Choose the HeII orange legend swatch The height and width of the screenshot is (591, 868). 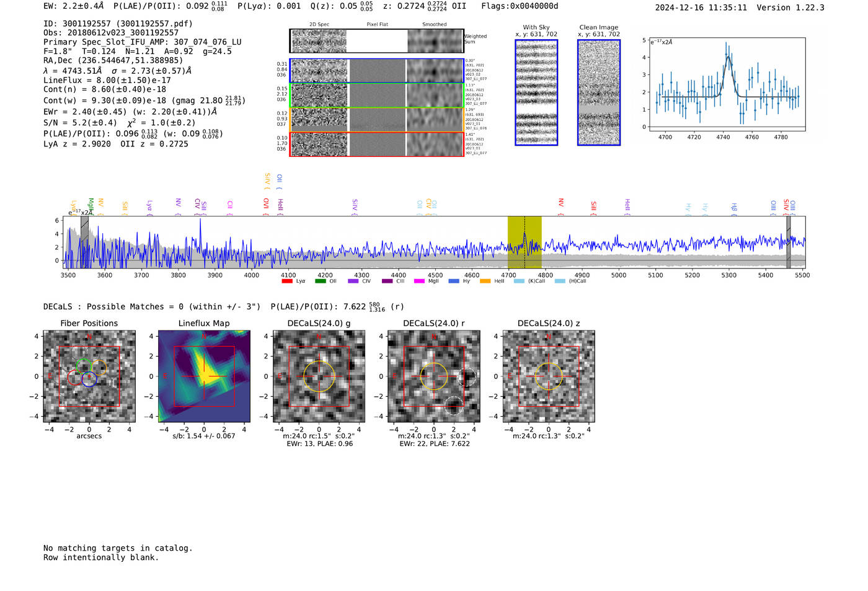click(x=485, y=282)
